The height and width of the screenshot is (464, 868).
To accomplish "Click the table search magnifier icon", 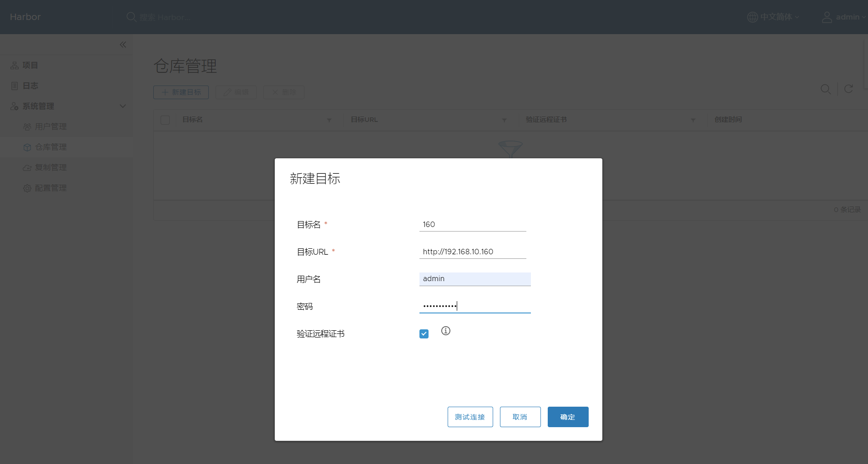I will pyautogui.click(x=825, y=89).
